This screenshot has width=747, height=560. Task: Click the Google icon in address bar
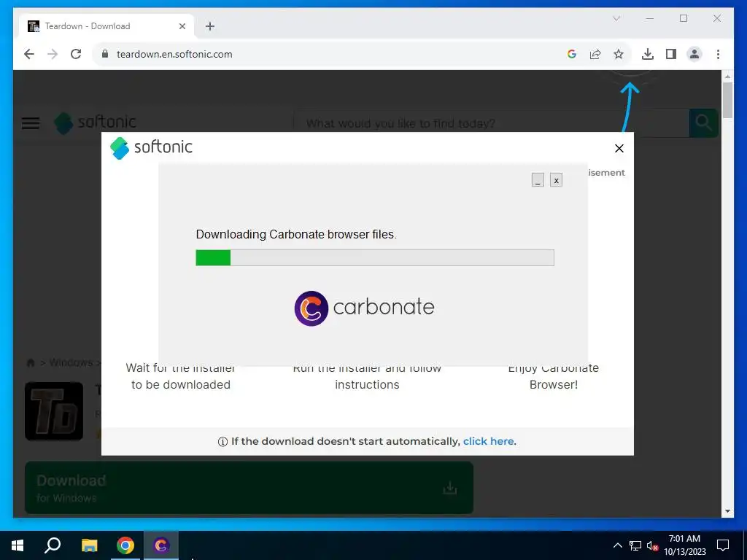(x=572, y=54)
